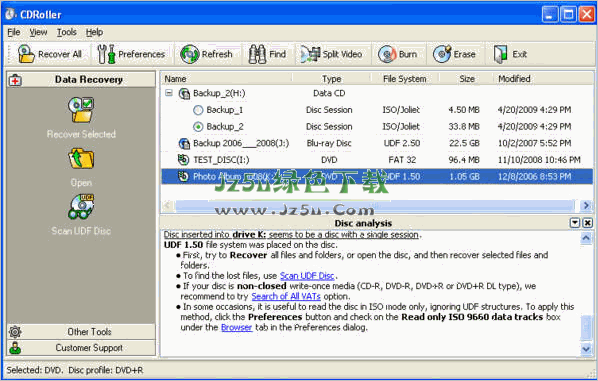This screenshot has width=598, height=381.
Task: Open the Tools menu
Action: click(67, 32)
